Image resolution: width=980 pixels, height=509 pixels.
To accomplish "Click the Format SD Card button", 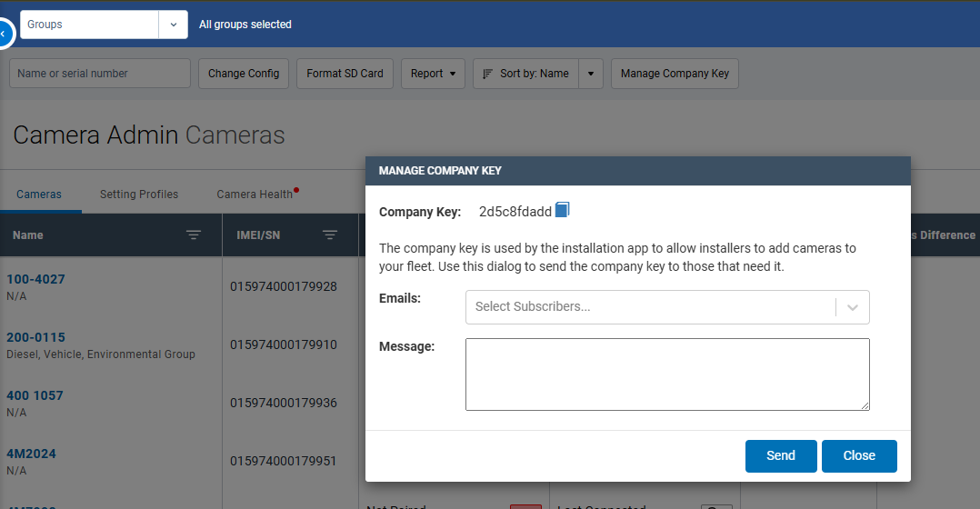I will [345, 74].
